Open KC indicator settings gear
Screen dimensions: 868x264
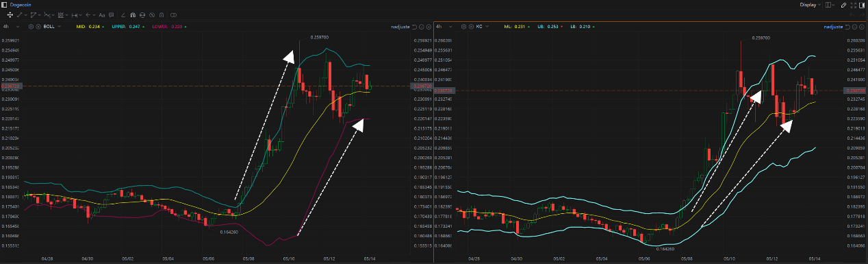coord(463,27)
